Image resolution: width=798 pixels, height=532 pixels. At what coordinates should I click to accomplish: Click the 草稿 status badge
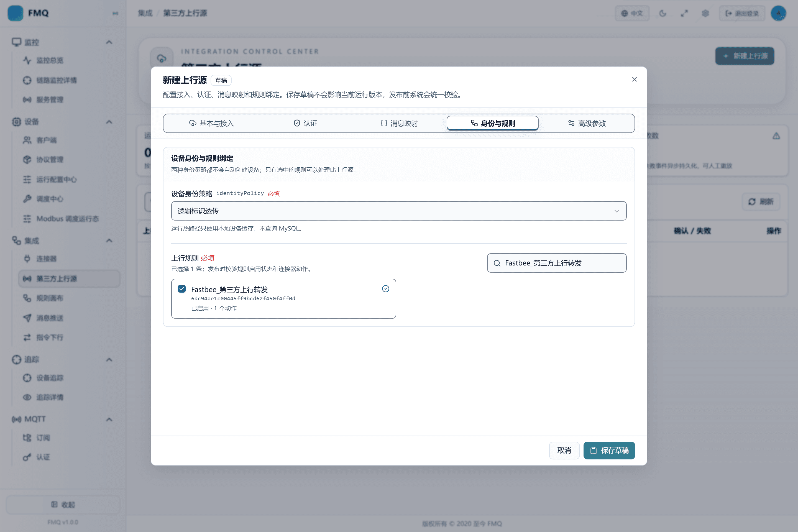tap(221, 80)
